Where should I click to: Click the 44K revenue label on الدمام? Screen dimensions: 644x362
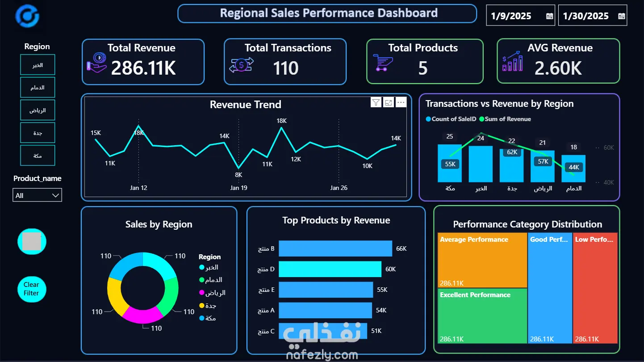[573, 168]
